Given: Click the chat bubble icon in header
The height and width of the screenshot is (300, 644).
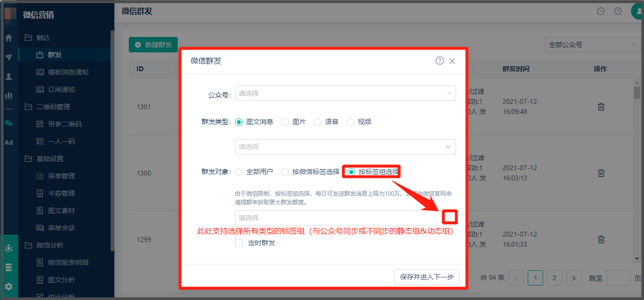Looking at the screenshot, I should tap(601, 11).
